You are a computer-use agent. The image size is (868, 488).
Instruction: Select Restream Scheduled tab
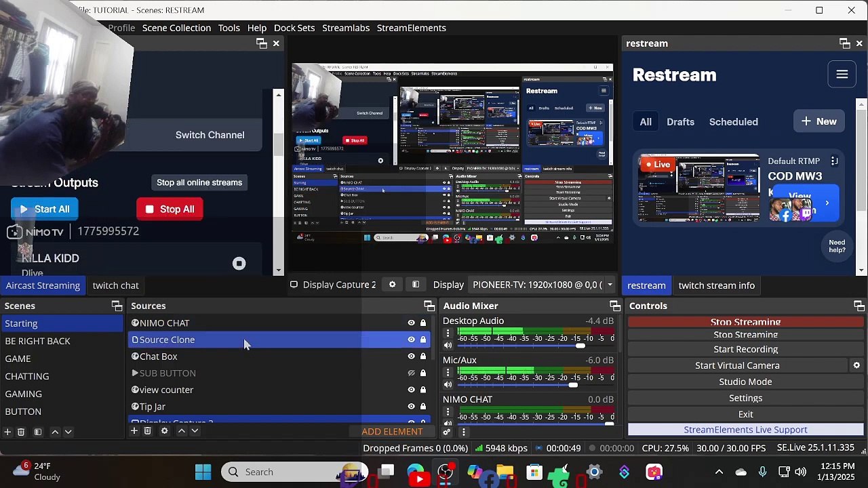point(733,122)
